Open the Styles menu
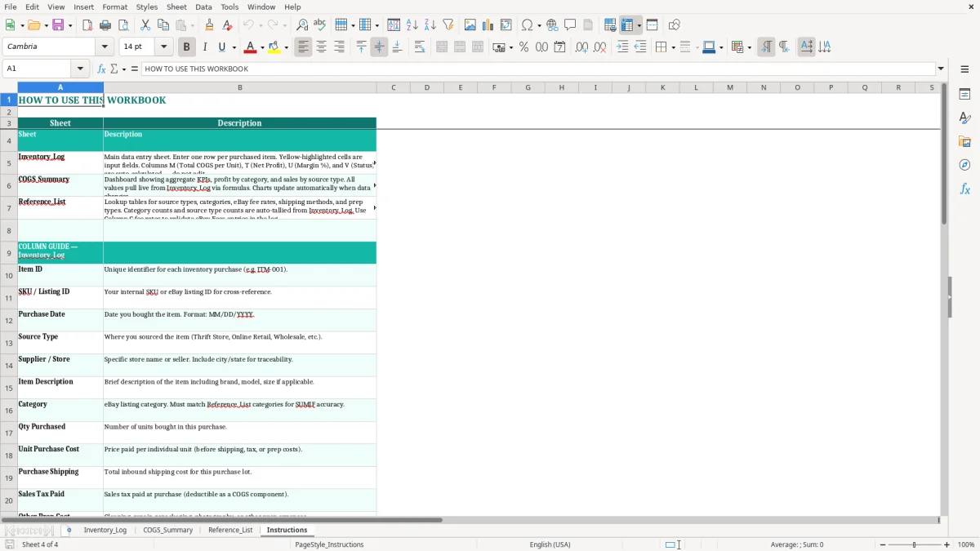 (x=147, y=7)
